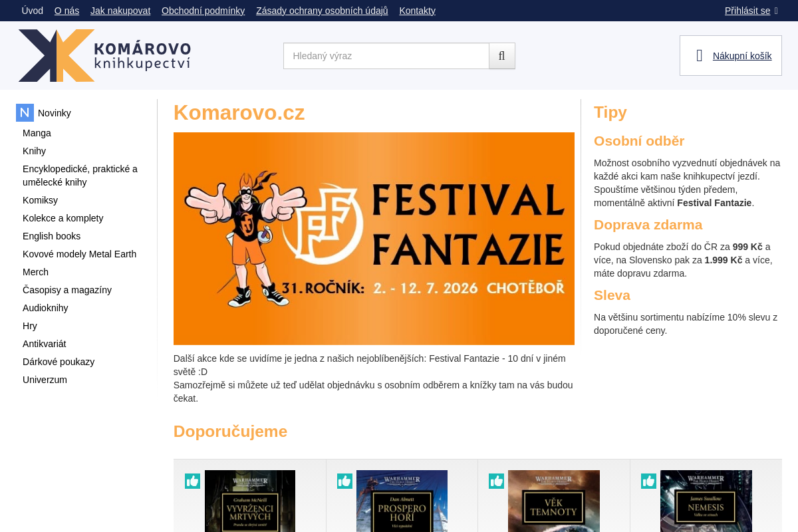Click thumbs-up badge on Nemesis
The width and height of the screenshot is (798, 532).
click(648, 481)
